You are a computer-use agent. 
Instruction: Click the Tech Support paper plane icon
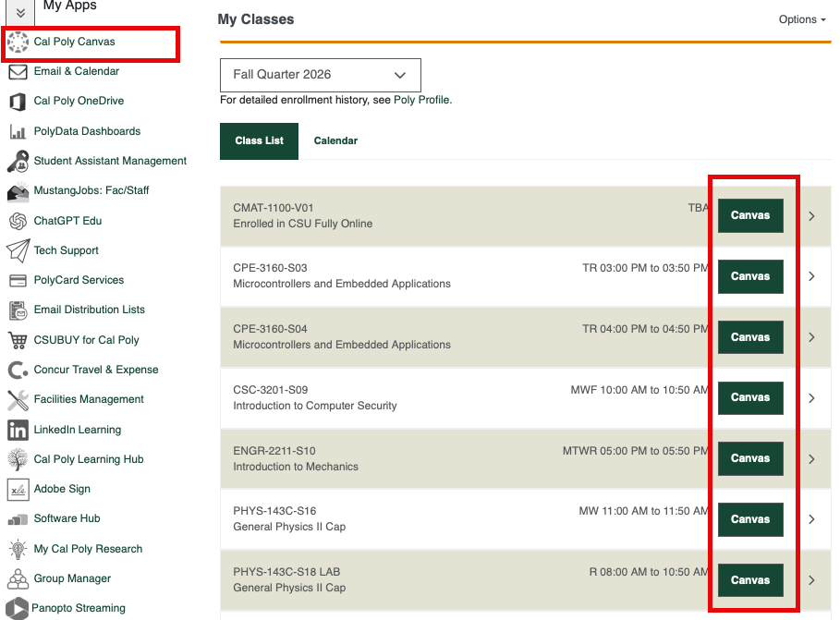click(x=18, y=250)
